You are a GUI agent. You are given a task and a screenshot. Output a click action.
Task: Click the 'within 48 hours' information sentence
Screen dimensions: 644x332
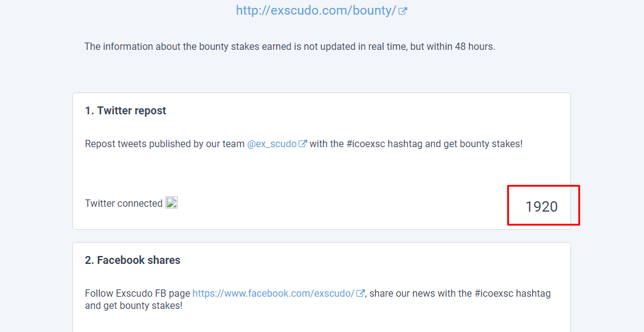coord(289,46)
